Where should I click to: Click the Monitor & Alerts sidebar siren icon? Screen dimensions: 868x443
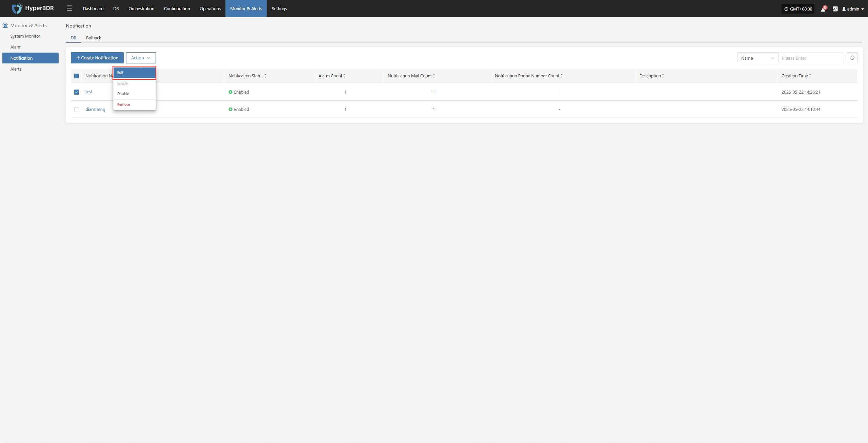coord(5,25)
